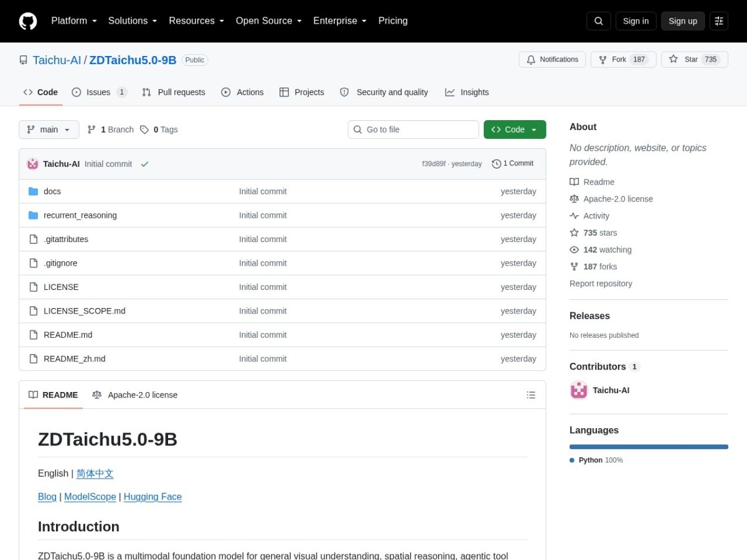Open the ModelScope link
This screenshot has height=560, width=747.
tap(90, 497)
